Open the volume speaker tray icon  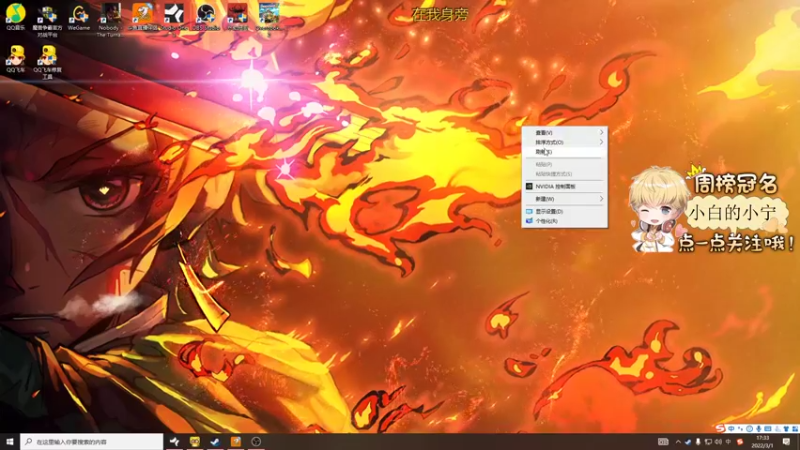718,442
